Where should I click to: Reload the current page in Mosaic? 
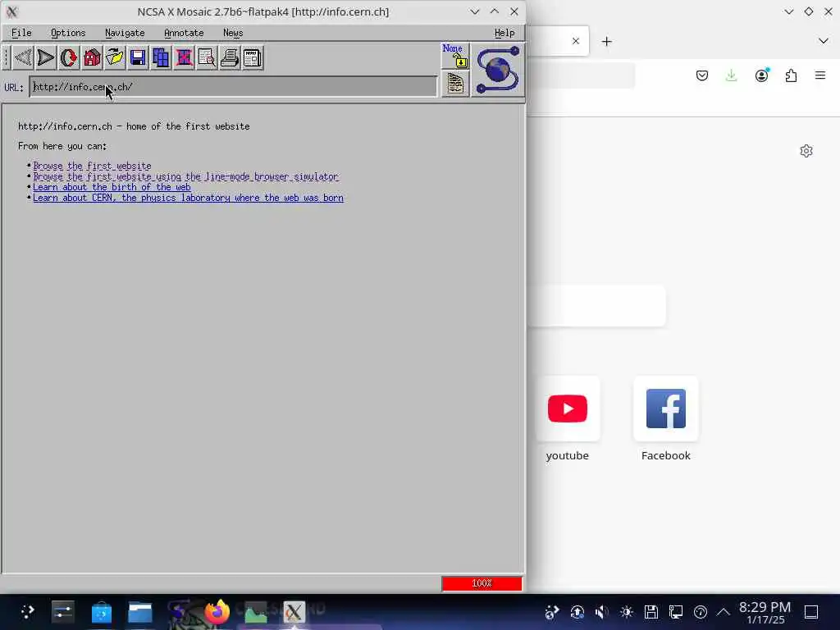[x=69, y=57]
